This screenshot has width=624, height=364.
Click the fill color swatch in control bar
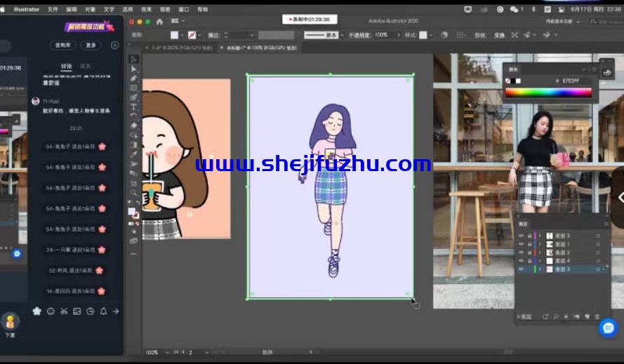[174, 35]
